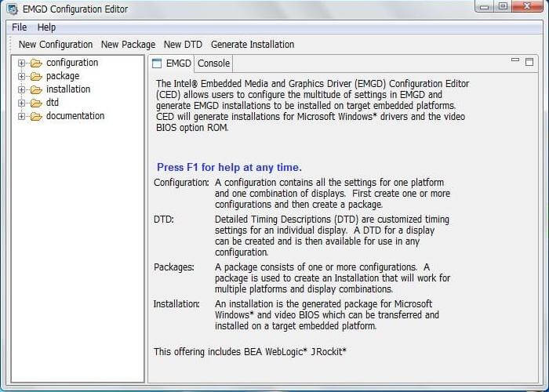Select the configuration tree label

pos(72,63)
